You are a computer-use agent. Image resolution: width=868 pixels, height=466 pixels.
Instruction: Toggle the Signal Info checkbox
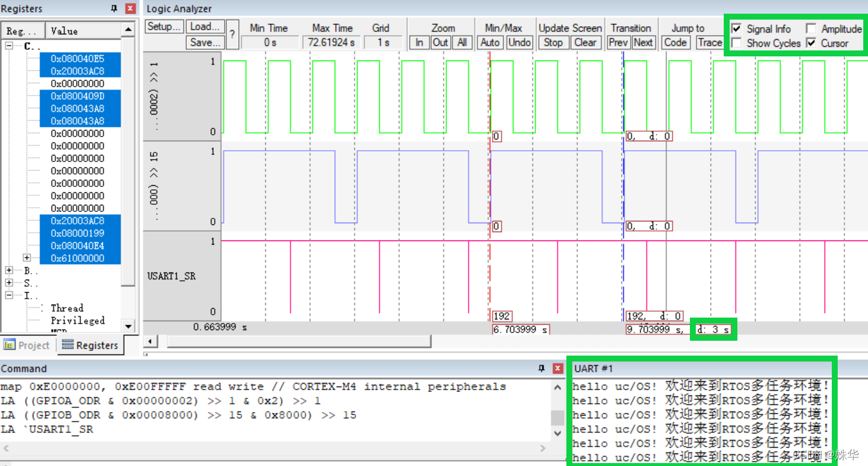736,28
